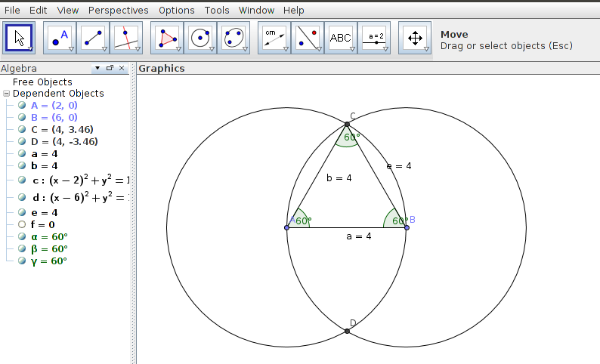Expand Ellipse tool dropdown triangle

(245, 49)
